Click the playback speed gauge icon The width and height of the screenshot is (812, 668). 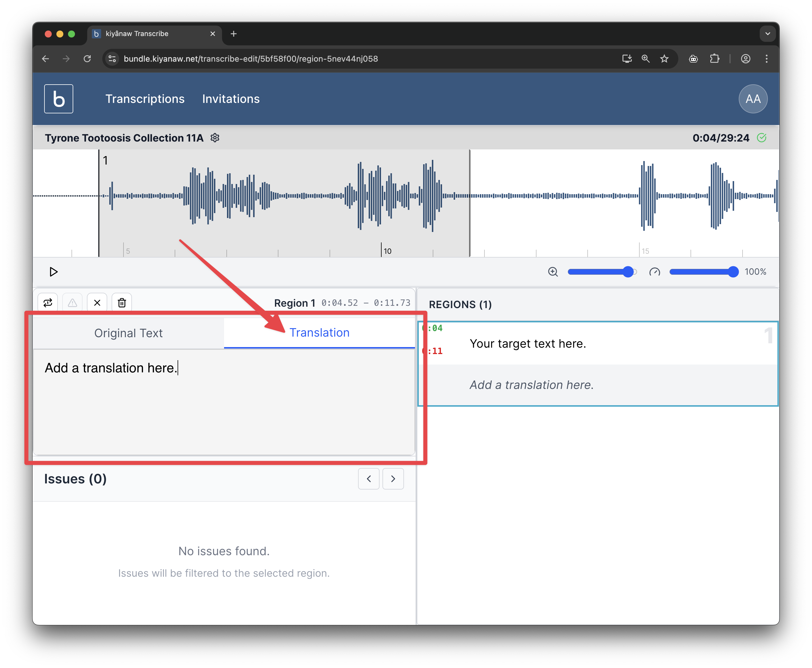tap(654, 272)
